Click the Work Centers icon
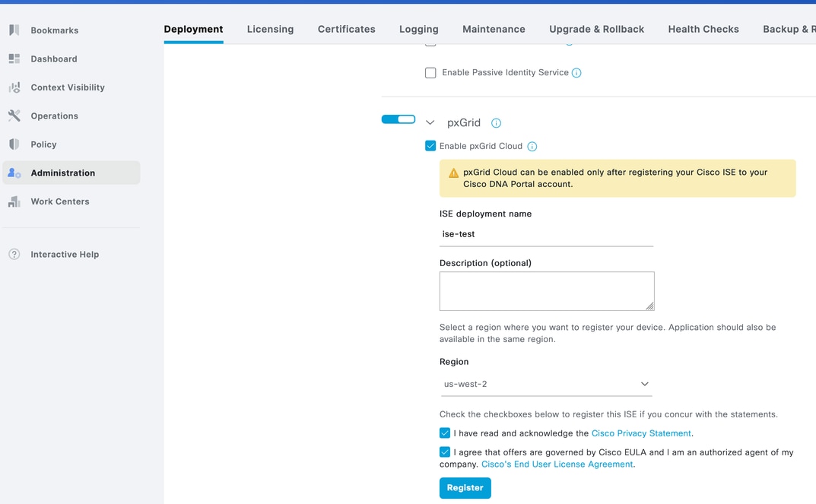Viewport: 816px width, 504px height. pos(14,201)
